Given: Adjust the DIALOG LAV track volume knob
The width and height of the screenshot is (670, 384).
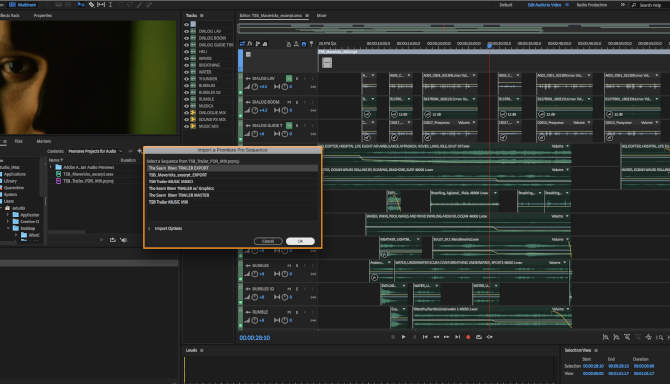Looking at the screenshot, I should 255,87.
